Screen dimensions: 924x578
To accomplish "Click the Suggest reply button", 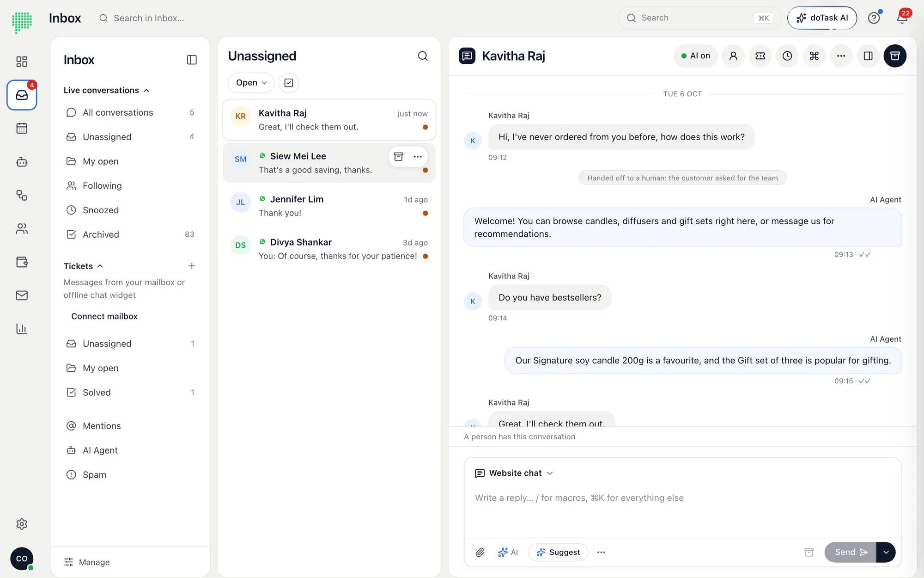I will point(558,552).
